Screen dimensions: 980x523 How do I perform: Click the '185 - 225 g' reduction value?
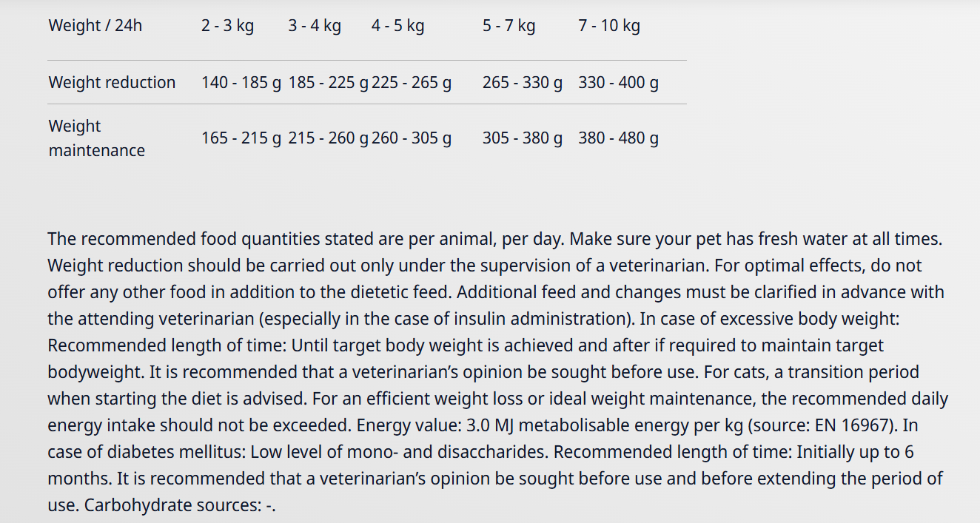point(329,82)
